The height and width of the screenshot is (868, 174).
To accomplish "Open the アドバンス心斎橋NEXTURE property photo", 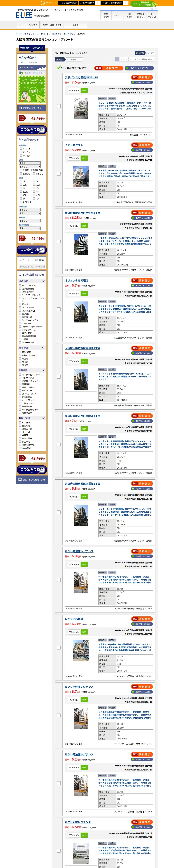I will (81, 109).
